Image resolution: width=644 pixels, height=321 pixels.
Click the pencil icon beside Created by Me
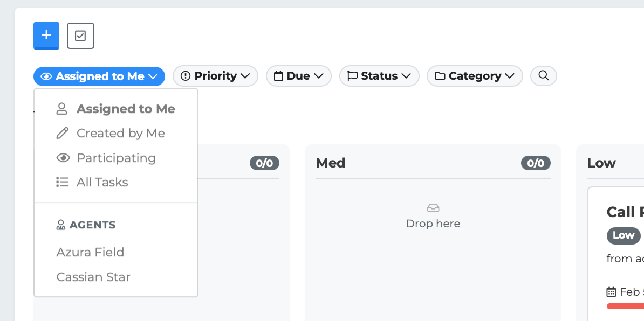coord(63,133)
